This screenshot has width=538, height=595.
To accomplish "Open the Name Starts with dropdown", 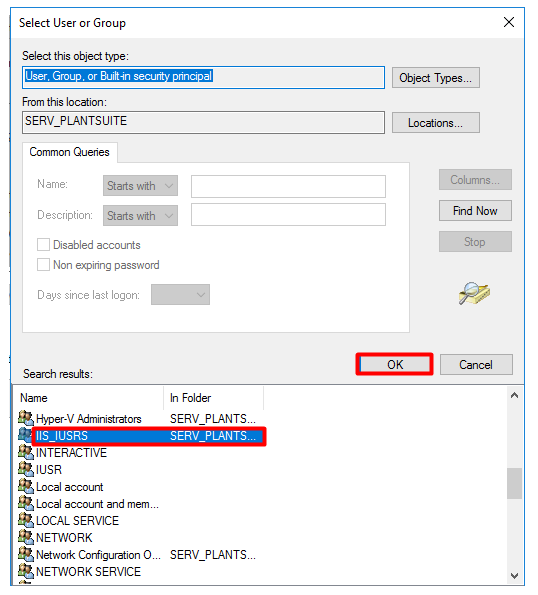I will click(x=140, y=186).
